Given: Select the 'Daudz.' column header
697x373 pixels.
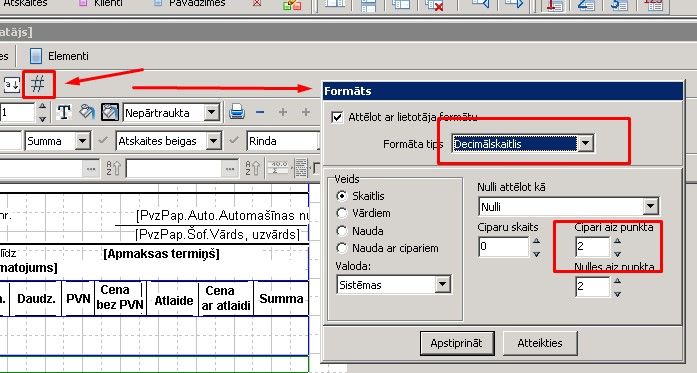Looking at the screenshot, I should click(36, 299).
